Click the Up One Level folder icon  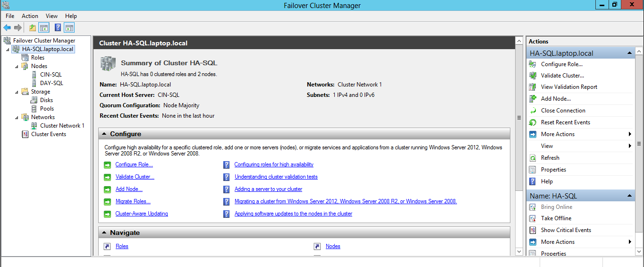point(33,27)
